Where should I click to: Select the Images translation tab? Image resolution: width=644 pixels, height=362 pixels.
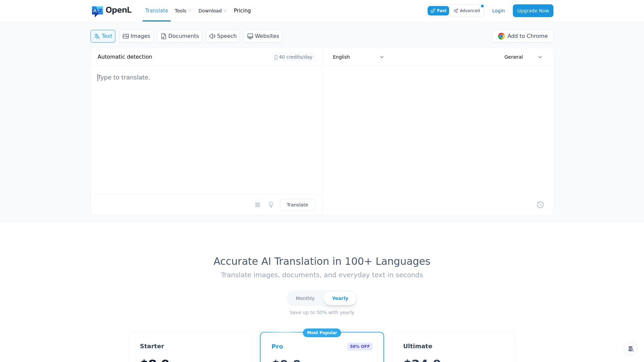136,36
